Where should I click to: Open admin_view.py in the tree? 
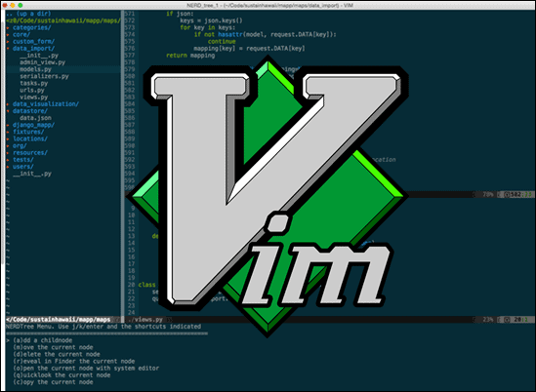pos(42,62)
